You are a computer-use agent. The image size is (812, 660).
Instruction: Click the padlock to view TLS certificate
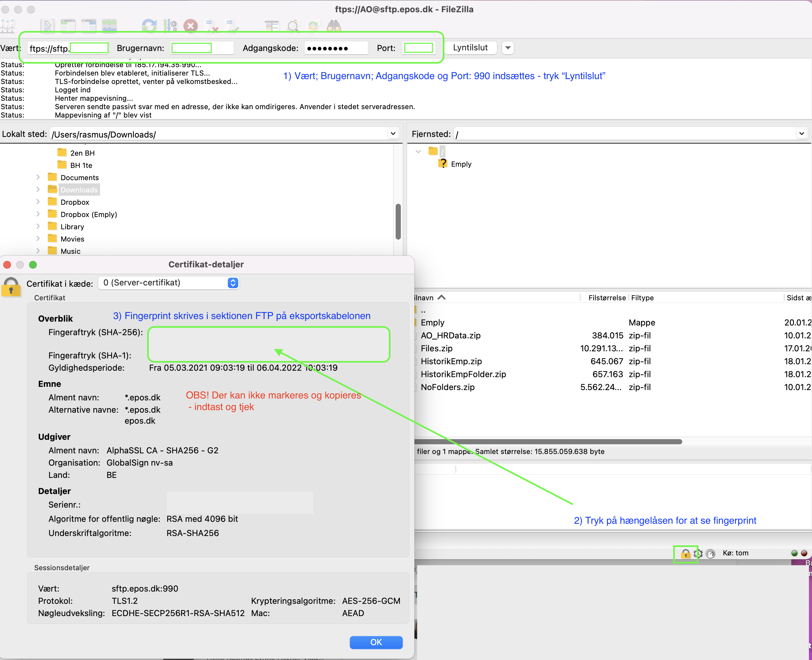pos(685,554)
